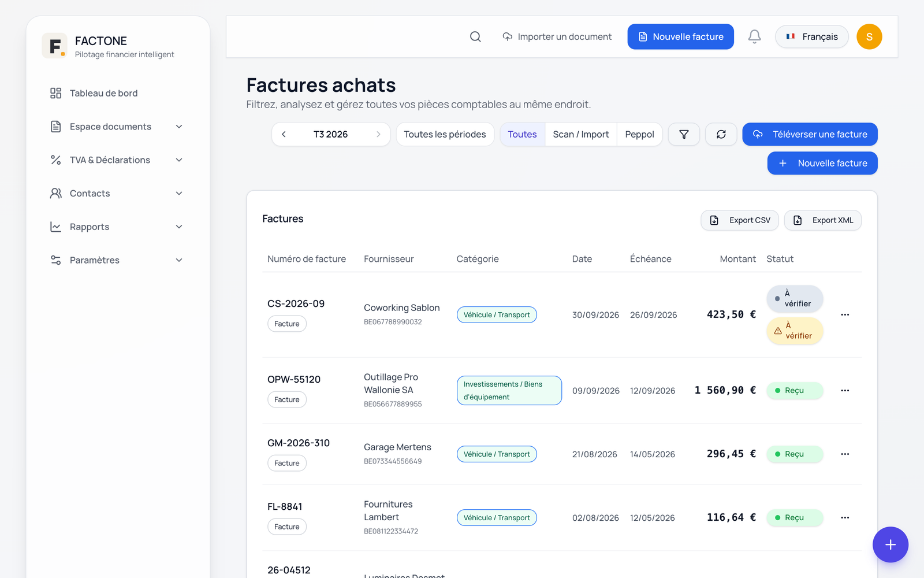Open the Français language selector
The width and height of the screenshot is (924, 578).
[811, 36]
